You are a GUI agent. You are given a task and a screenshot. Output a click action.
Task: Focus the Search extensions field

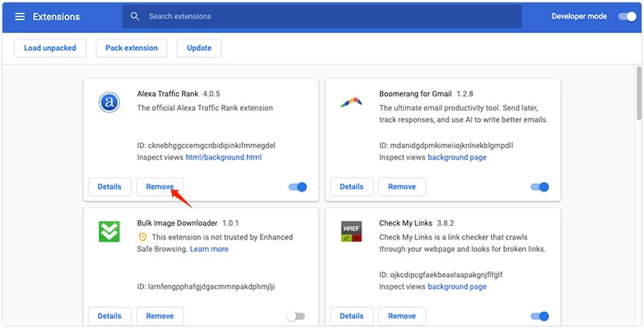coord(322,16)
